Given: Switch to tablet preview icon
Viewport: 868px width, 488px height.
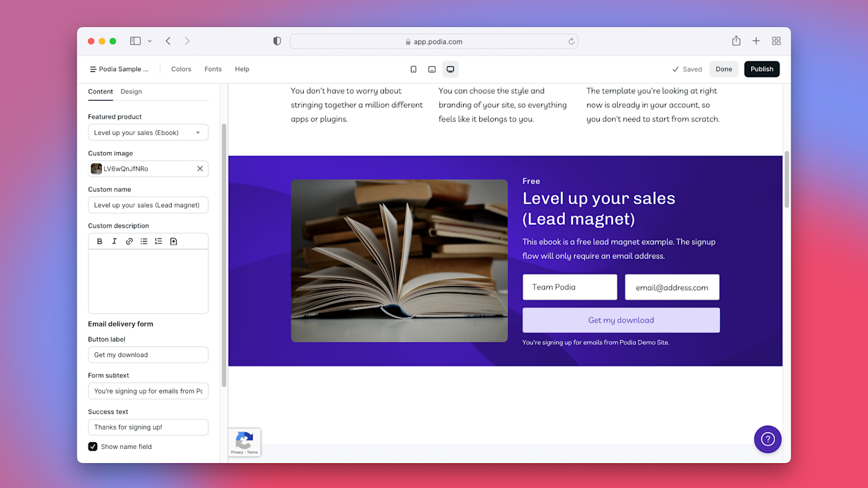Looking at the screenshot, I should click(432, 69).
